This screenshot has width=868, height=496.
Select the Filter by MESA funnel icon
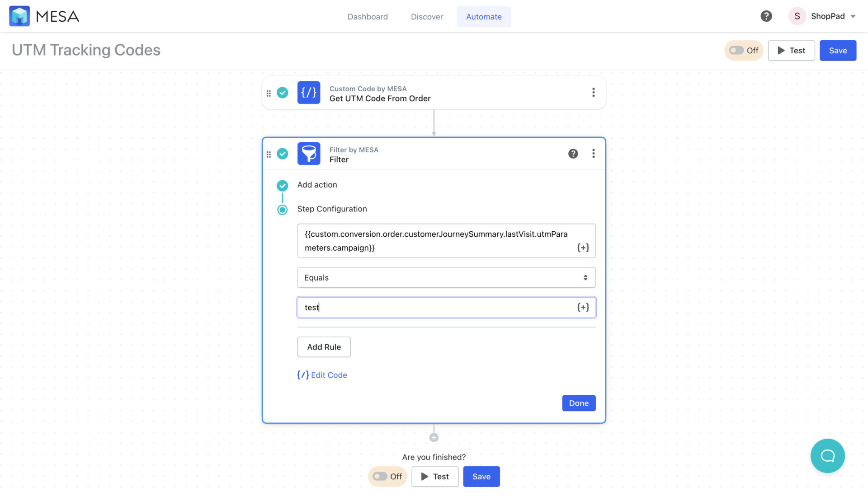coord(309,154)
